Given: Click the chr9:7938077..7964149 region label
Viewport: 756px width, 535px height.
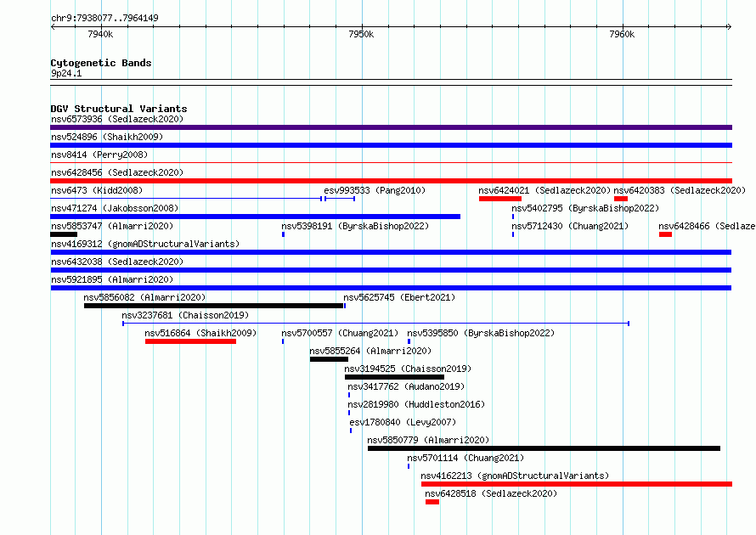Looking at the screenshot, I should coord(104,18).
